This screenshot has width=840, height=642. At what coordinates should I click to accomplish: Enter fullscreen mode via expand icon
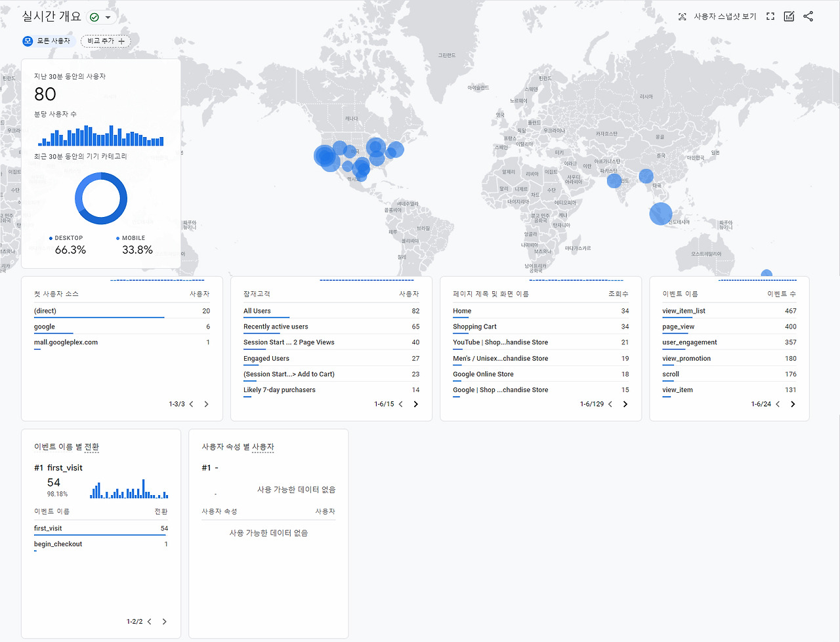(x=770, y=16)
